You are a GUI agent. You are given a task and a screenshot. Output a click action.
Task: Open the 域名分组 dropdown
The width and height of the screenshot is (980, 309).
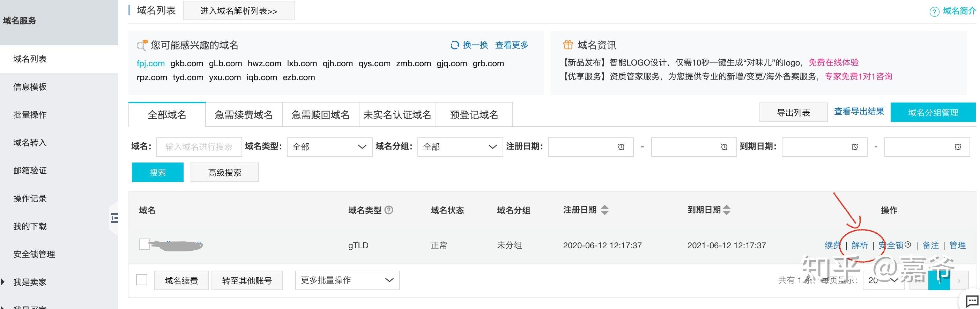tap(460, 147)
